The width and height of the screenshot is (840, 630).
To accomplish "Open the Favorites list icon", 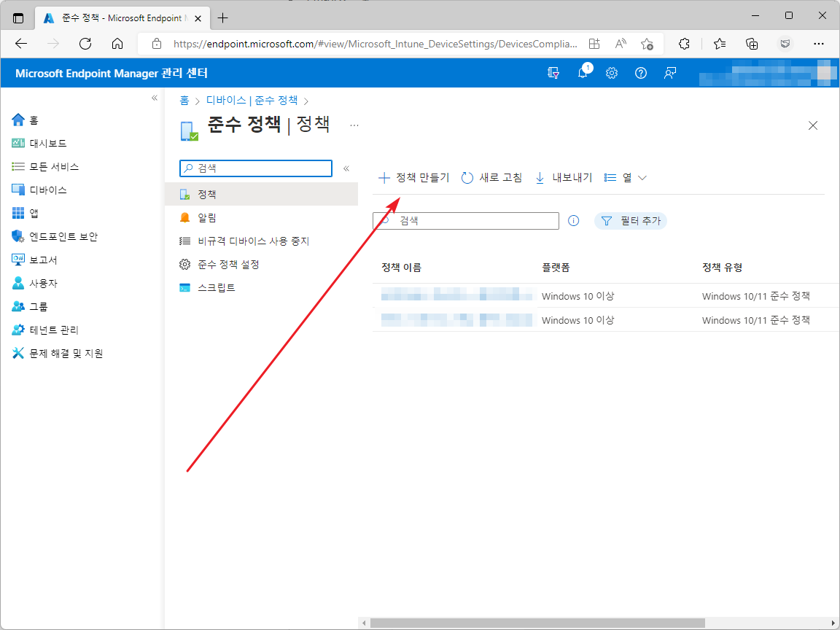I will tap(720, 44).
